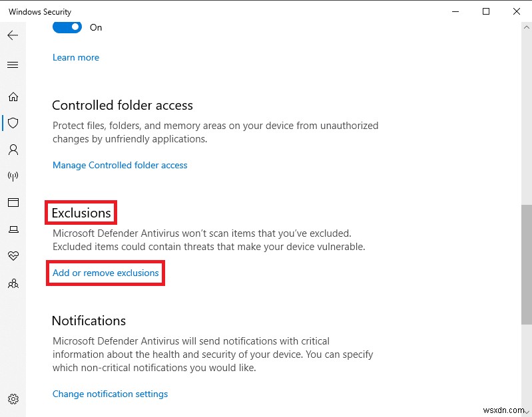
Task: Click the back arrow icon
Action: coord(13,35)
